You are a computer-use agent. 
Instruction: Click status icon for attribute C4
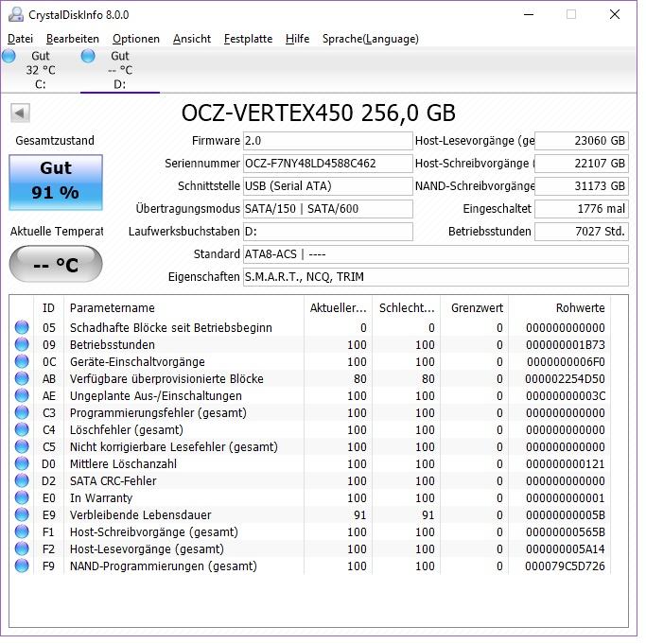pos(22,429)
